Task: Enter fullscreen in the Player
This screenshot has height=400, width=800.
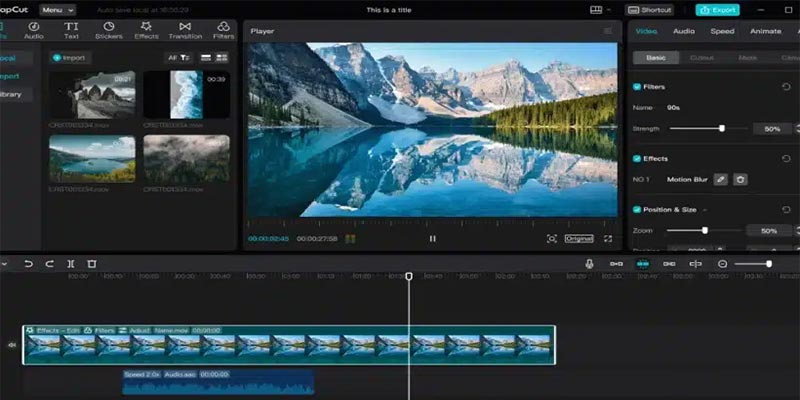Action: coord(608,239)
